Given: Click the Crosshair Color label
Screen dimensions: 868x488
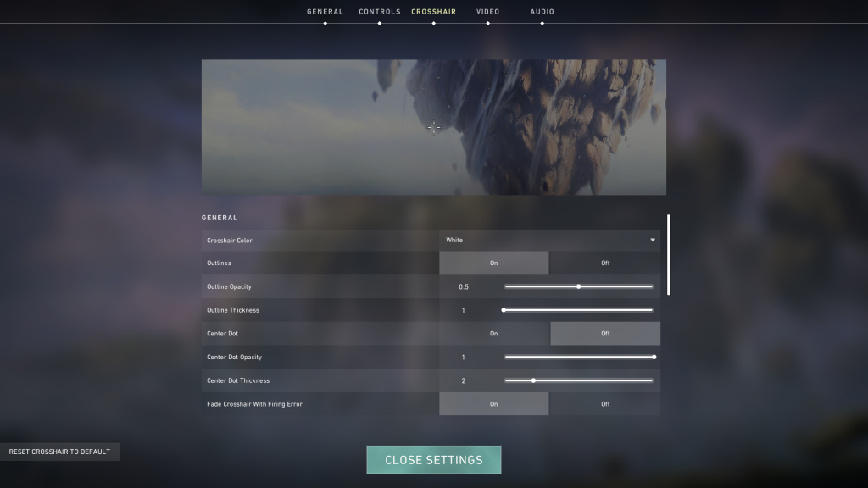Looking at the screenshot, I should click(x=229, y=241).
